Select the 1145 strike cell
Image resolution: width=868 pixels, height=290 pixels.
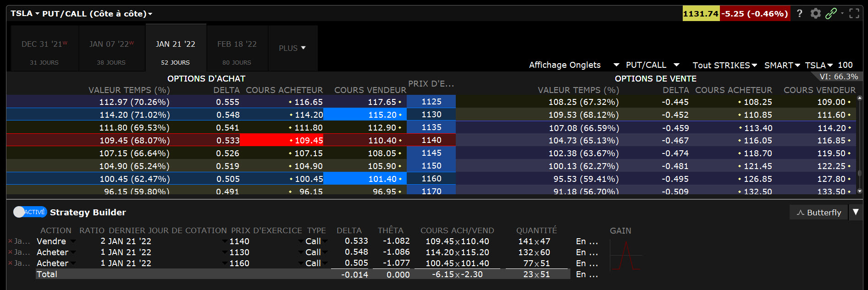tap(431, 153)
